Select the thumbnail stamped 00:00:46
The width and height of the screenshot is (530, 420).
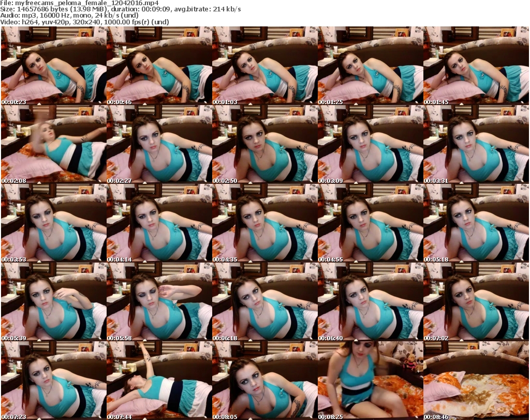coord(159,65)
